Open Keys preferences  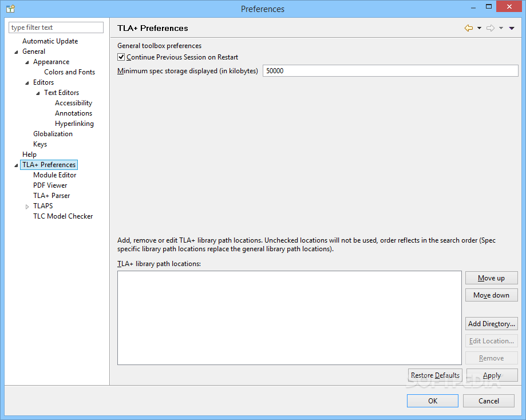[x=40, y=144]
